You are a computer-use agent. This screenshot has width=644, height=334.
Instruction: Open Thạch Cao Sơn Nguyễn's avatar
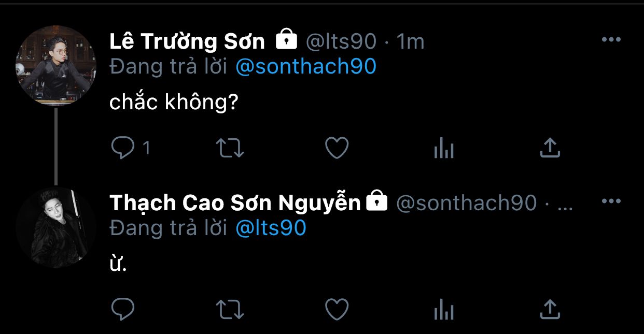coord(56,227)
